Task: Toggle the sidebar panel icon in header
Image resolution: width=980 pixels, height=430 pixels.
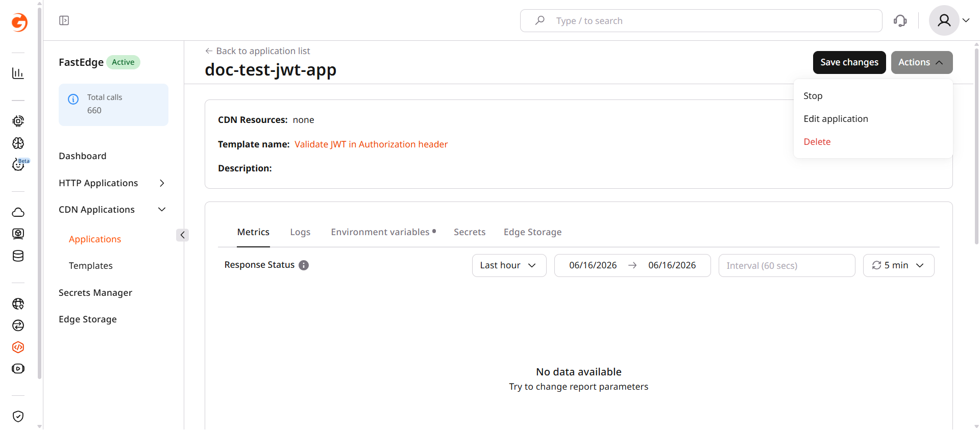Action: (64, 20)
